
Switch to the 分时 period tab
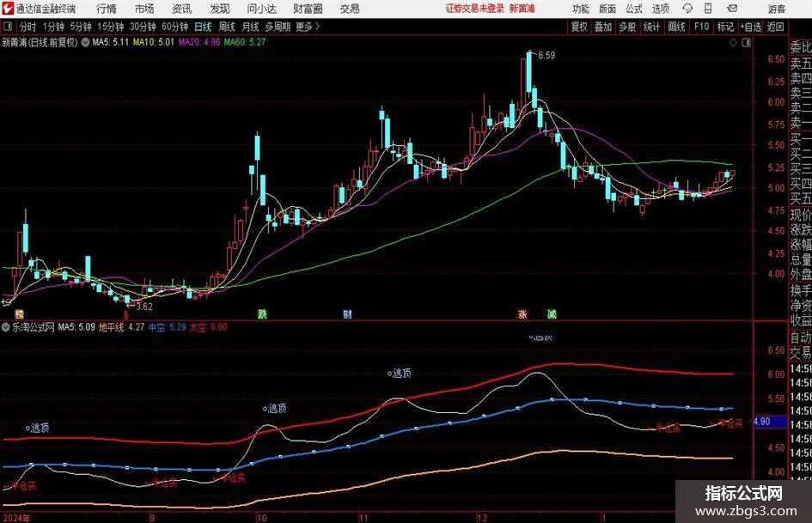pos(28,27)
